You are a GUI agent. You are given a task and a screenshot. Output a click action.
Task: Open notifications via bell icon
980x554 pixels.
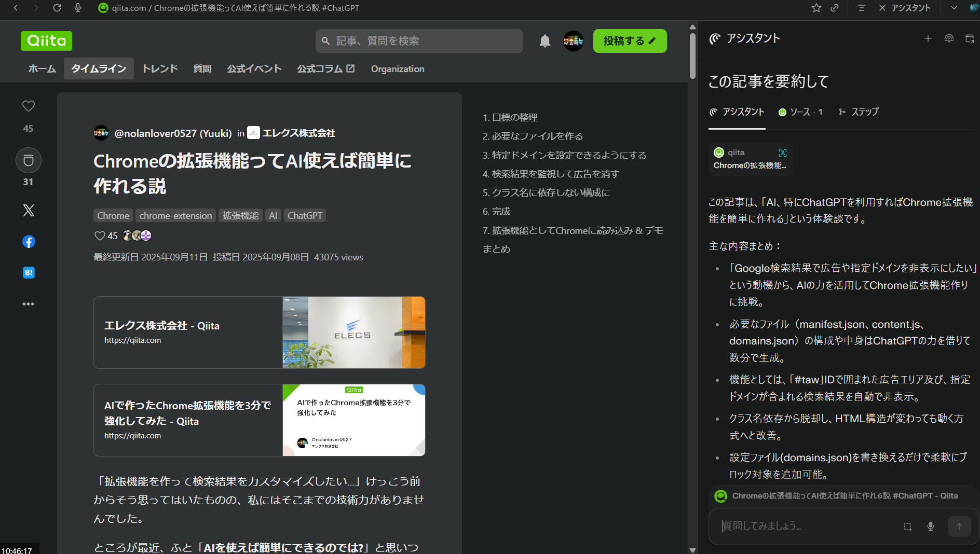545,41
